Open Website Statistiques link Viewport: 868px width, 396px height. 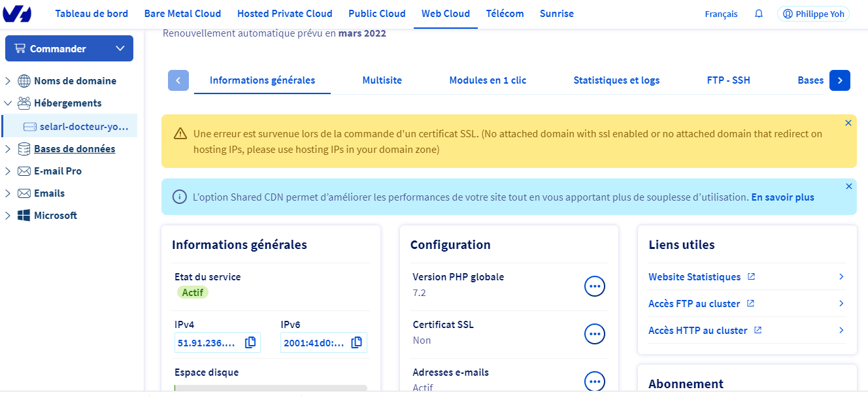point(695,277)
